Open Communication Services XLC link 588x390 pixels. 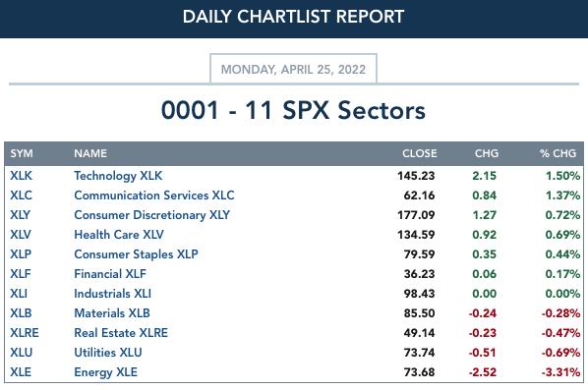pos(154,195)
